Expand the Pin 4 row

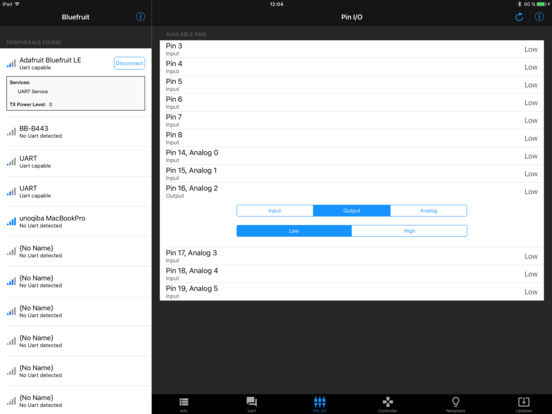click(x=352, y=67)
